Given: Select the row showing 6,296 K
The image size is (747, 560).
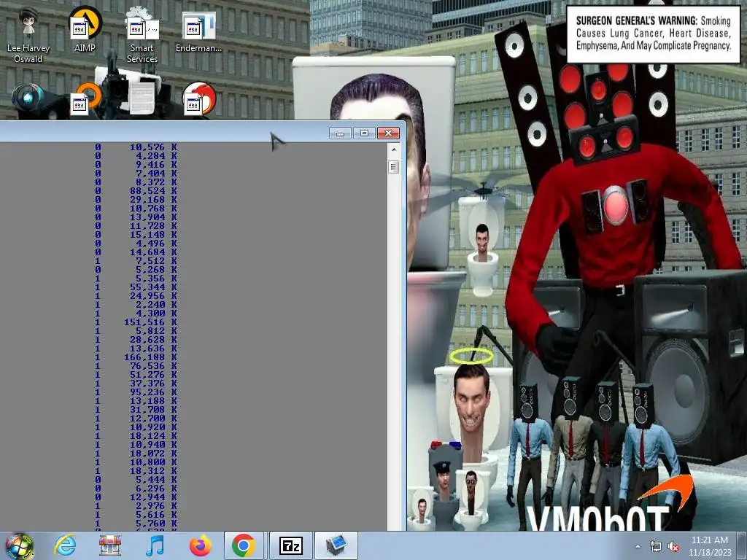Looking at the screenshot, I should click(136, 489).
